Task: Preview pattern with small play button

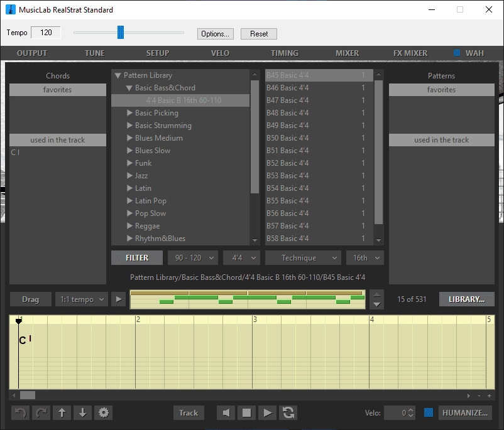Action: (119, 299)
